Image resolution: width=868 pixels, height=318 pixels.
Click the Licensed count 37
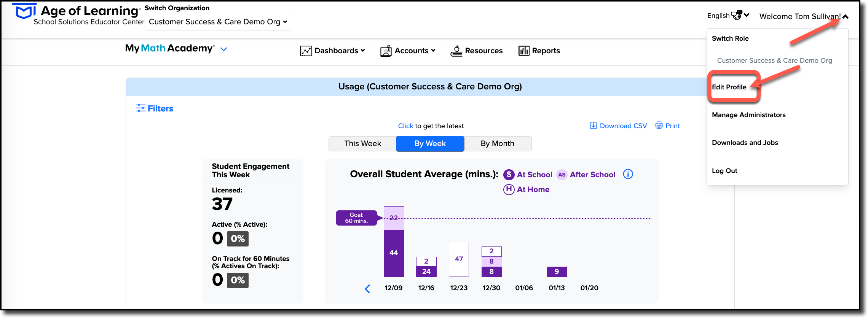point(222,204)
